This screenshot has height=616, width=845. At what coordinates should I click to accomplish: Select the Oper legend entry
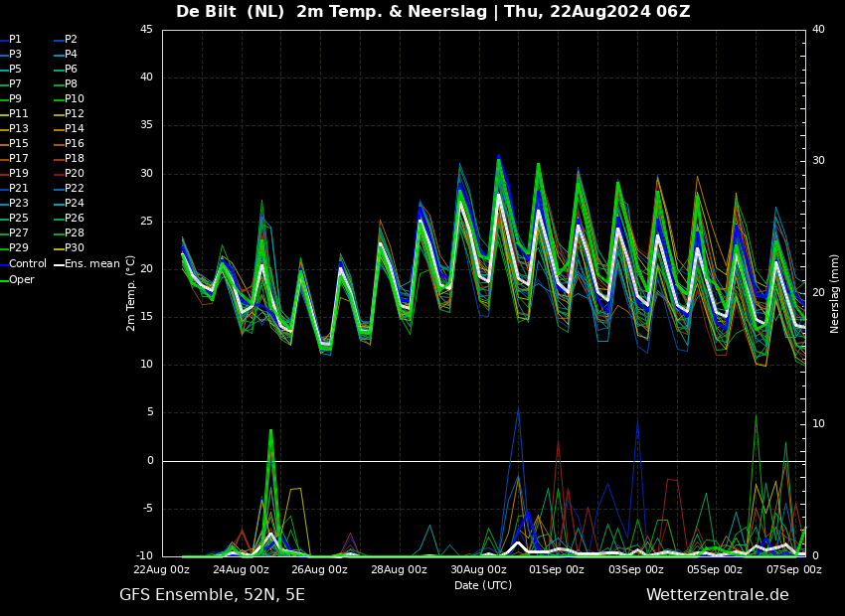(x=22, y=279)
